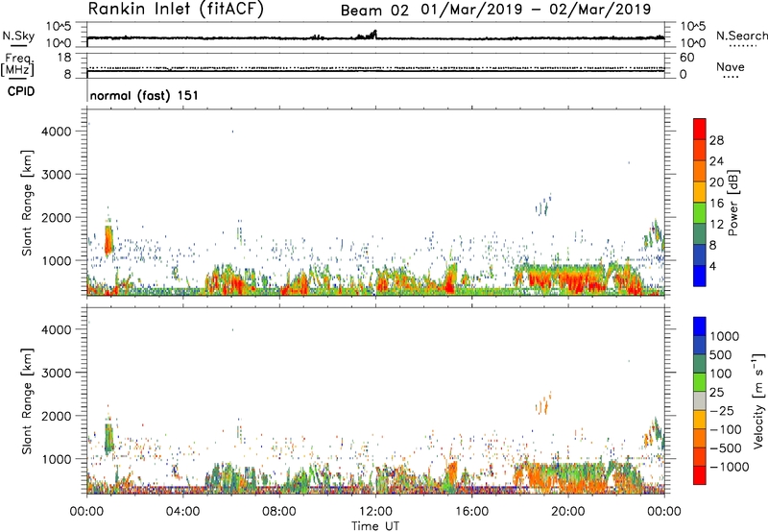Click the '-1000' Velocity colorbar tick
Screen dimensions: 768x532
pos(729,467)
